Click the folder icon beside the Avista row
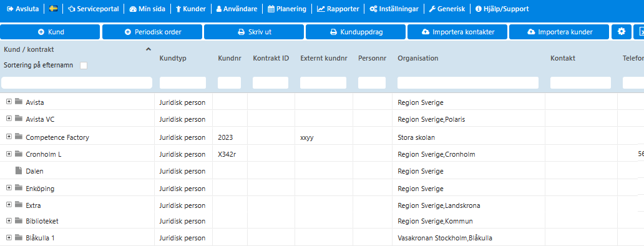The image size is (644, 246). (x=18, y=101)
